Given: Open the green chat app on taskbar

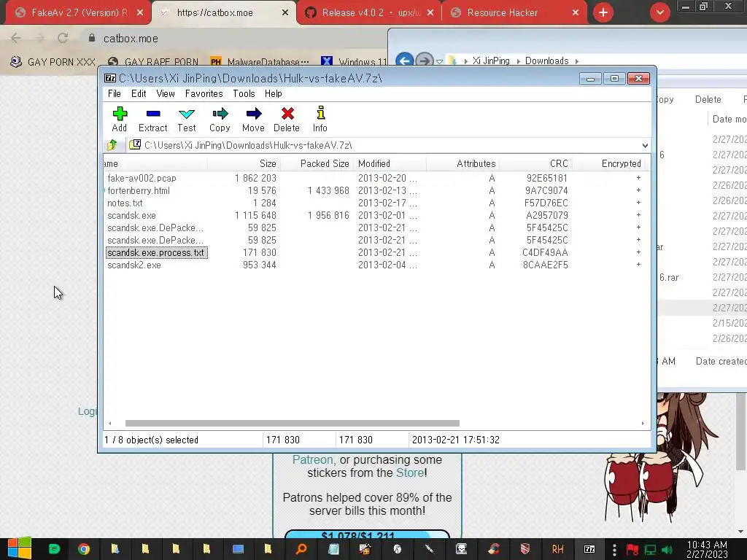Looking at the screenshot, I should [54, 549].
